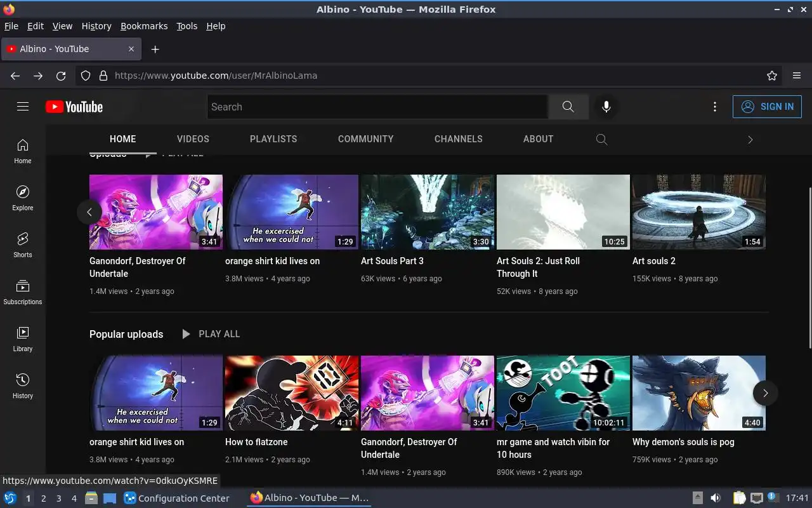Open YouTube settings three-dot menu

coord(715,107)
